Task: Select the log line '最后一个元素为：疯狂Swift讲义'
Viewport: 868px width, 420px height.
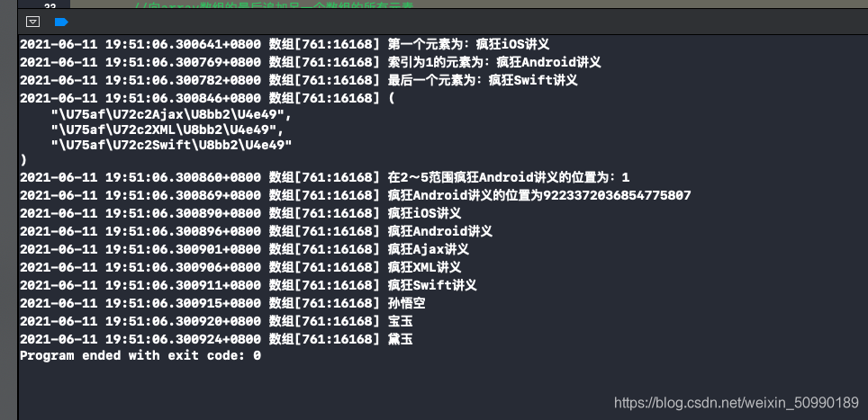Action: click(298, 80)
